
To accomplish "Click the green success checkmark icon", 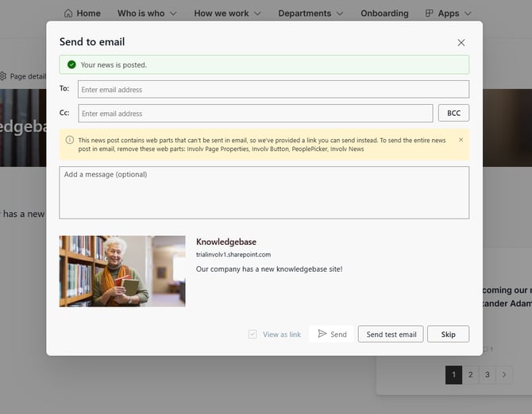I will click(x=71, y=65).
